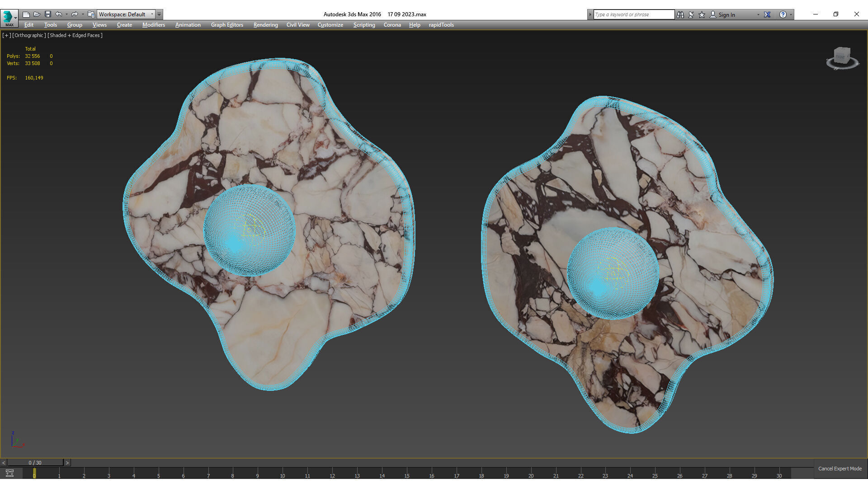Click the Open File folder icon
This screenshot has height=488, width=868.
tap(37, 14)
